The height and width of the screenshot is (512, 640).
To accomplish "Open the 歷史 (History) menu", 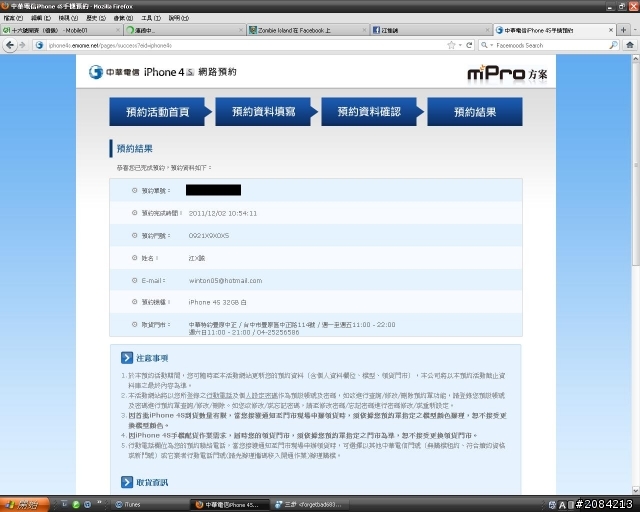I will coord(96,18).
